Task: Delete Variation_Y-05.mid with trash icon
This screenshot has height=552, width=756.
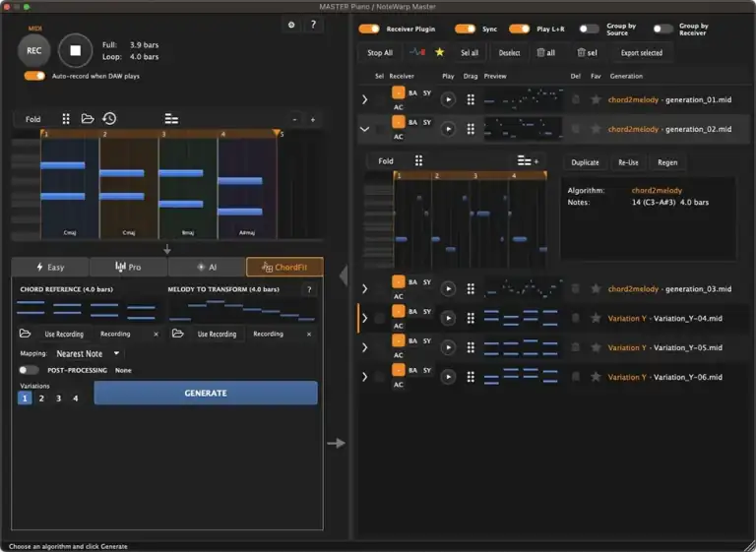Action: click(576, 347)
